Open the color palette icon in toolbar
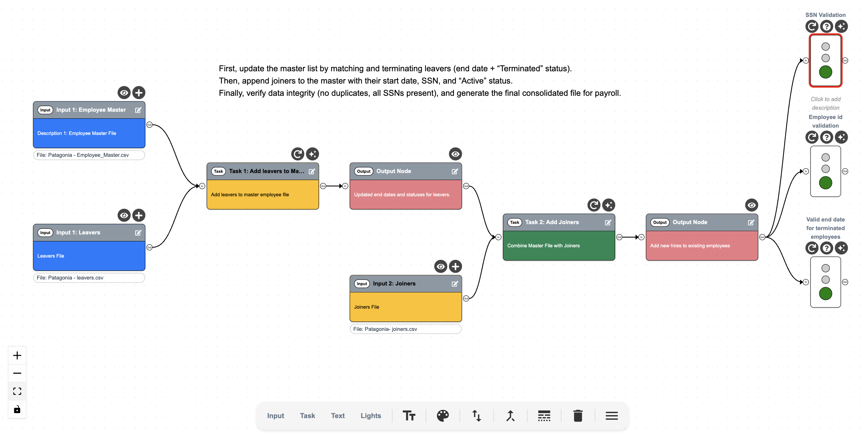This screenshot has width=868, height=435. coord(442,415)
